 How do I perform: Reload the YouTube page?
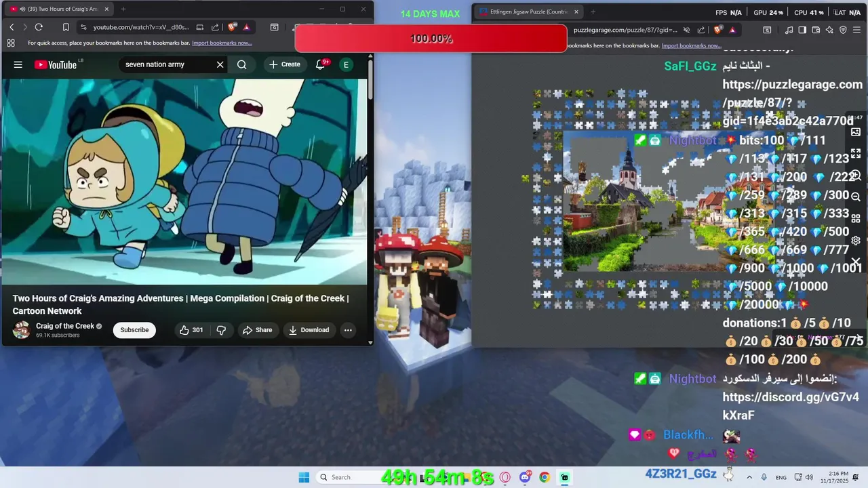[x=39, y=27]
